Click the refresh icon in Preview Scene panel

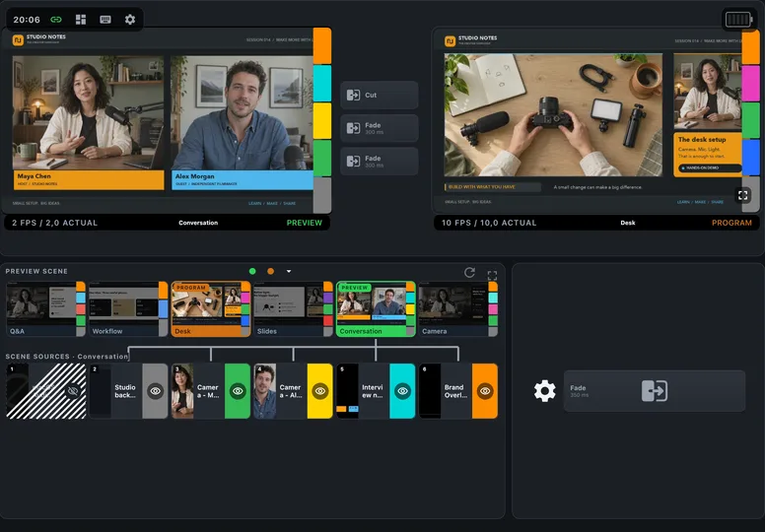pyautogui.click(x=469, y=272)
